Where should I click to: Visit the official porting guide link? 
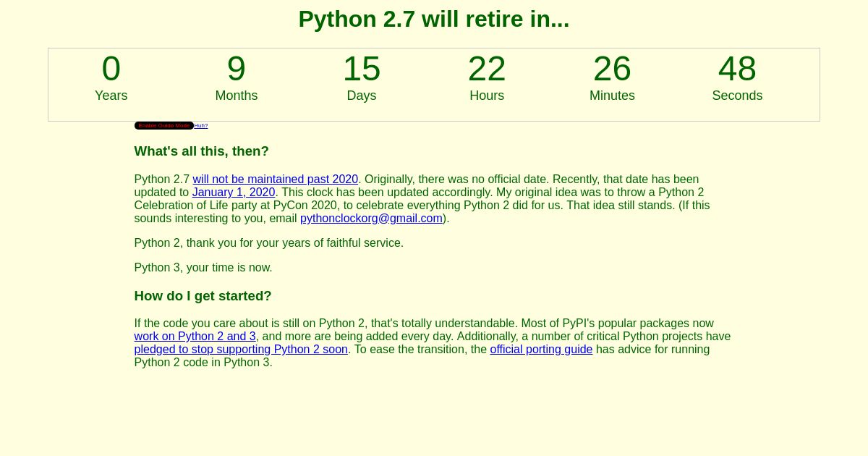point(541,350)
